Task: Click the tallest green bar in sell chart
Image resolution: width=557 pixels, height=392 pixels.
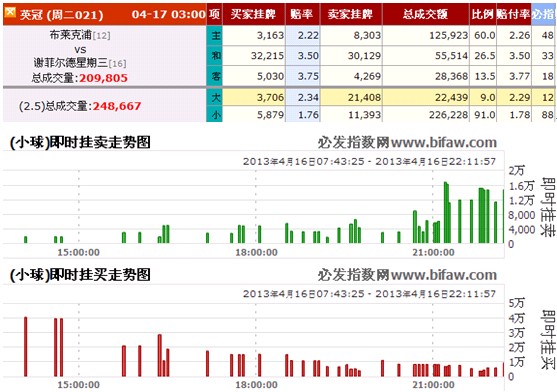Action: pos(446,212)
